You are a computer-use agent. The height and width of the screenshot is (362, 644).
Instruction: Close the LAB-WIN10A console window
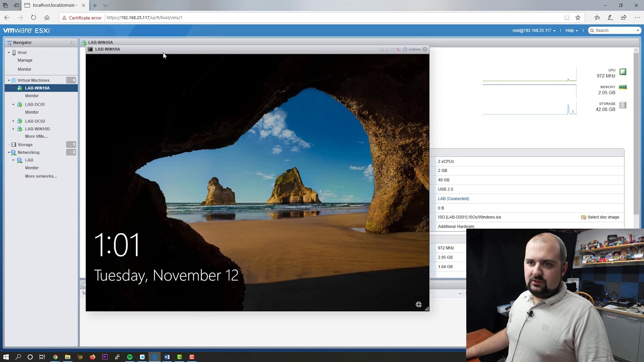[425, 49]
